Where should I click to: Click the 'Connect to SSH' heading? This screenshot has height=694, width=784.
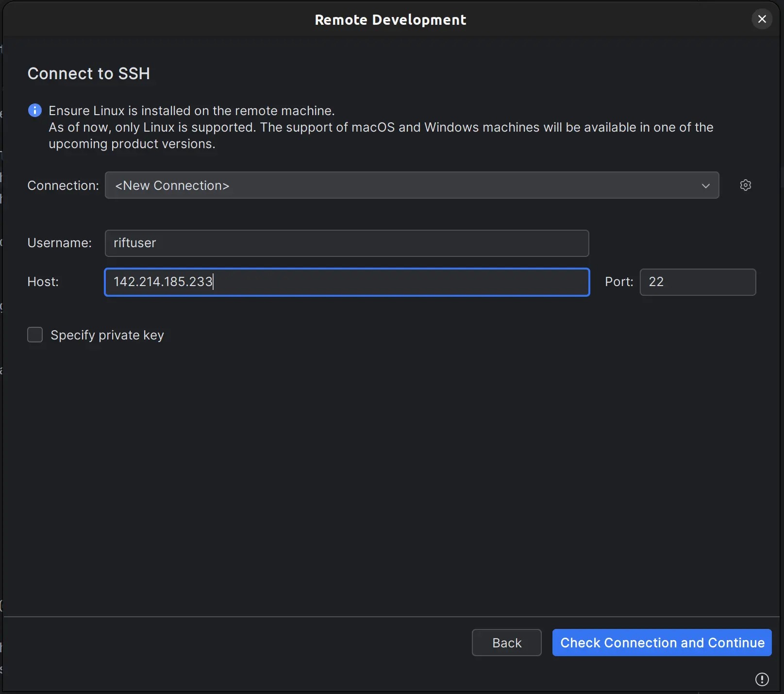[89, 74]
